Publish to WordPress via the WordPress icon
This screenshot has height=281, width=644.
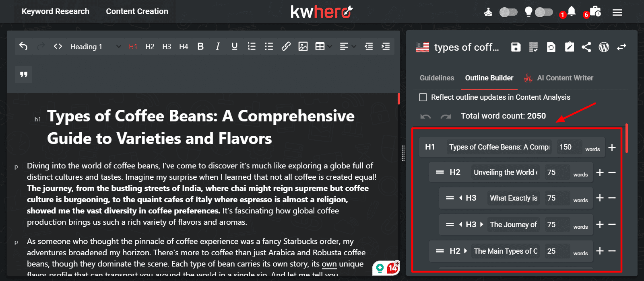[604, 47]
